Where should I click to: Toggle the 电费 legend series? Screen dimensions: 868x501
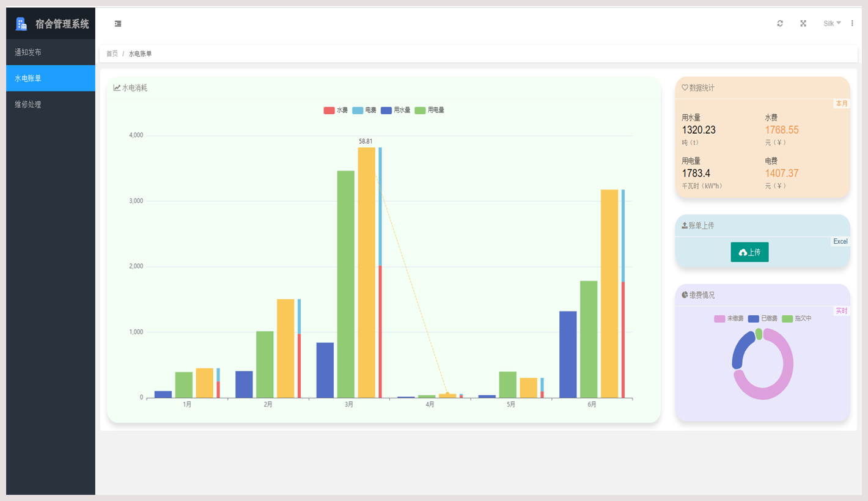point(364,111)
